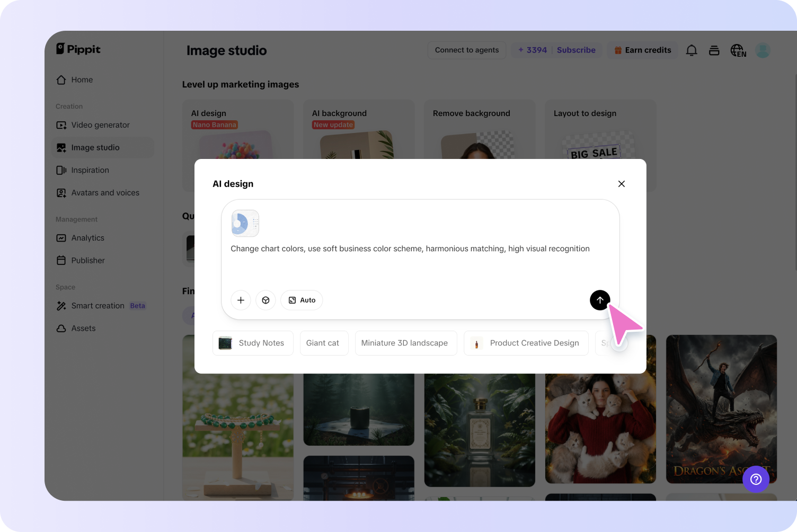Choose the Giant cat suggestion

coord(324,343)
